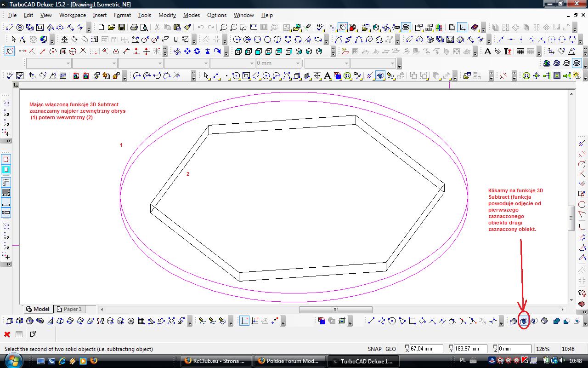Select the arrow Select tool

coord(13,40)
